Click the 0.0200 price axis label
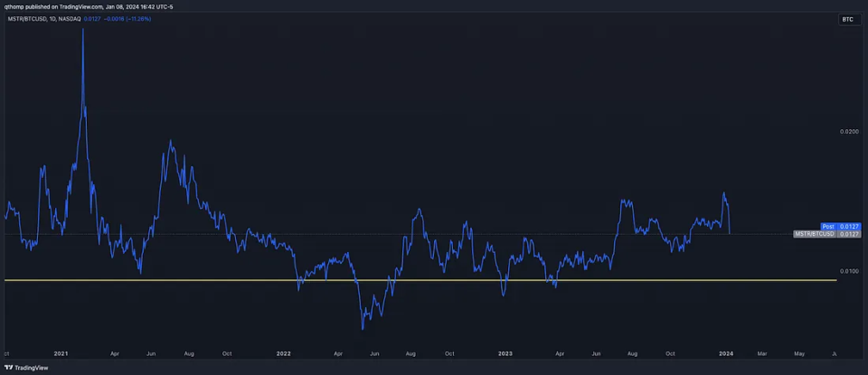Screen dimensions: 868x375 point(848,132)
